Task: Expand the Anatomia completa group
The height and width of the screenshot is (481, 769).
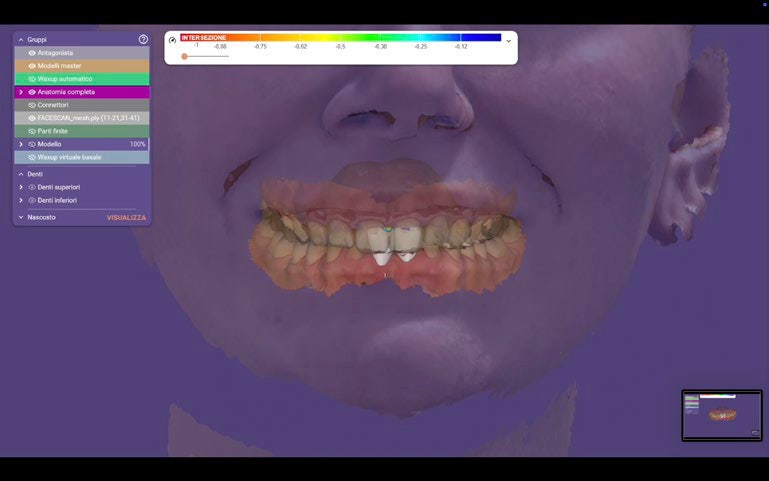Action: tap(21, 92)
